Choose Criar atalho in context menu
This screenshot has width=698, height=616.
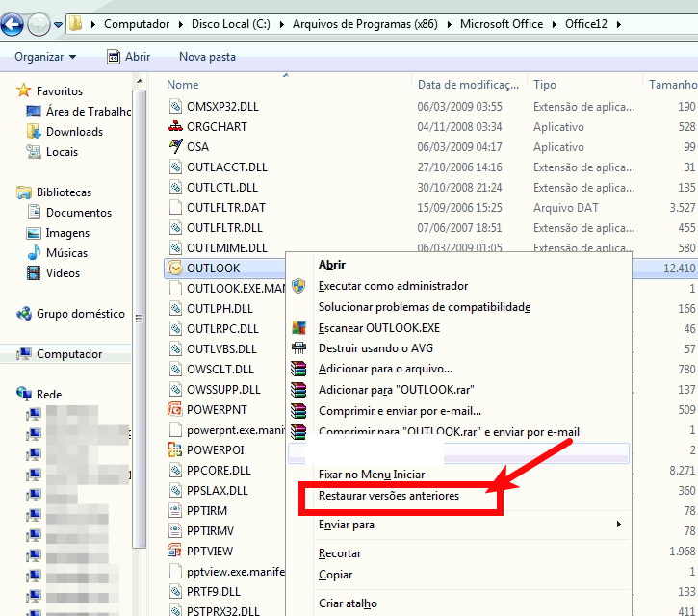click(x=348, y=603)
